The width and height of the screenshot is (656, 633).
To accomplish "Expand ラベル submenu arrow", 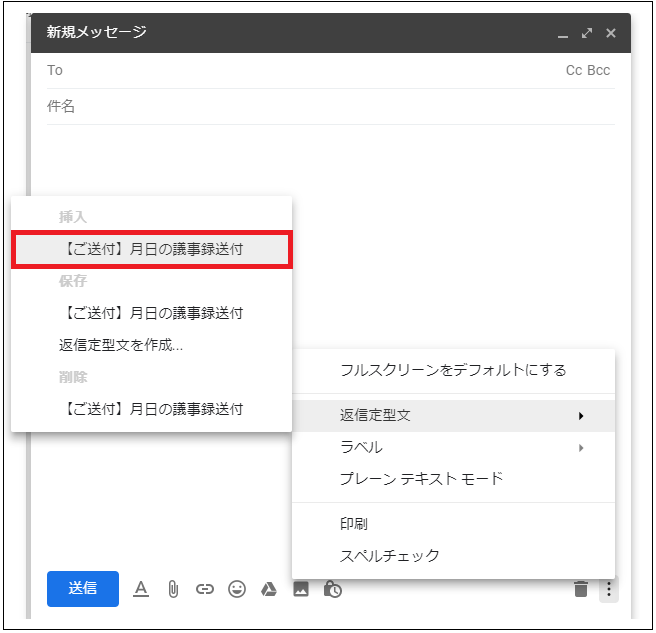I will point(581,448).
